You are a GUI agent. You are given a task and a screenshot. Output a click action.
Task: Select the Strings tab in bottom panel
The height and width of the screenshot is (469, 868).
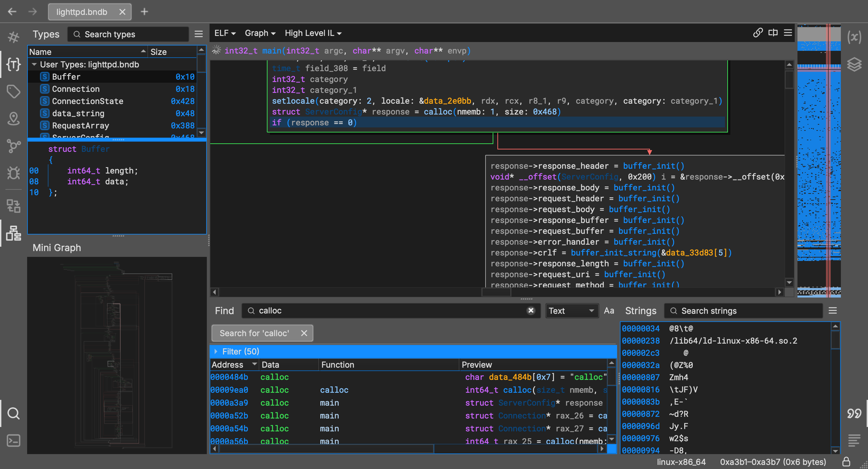coord(641,311)
